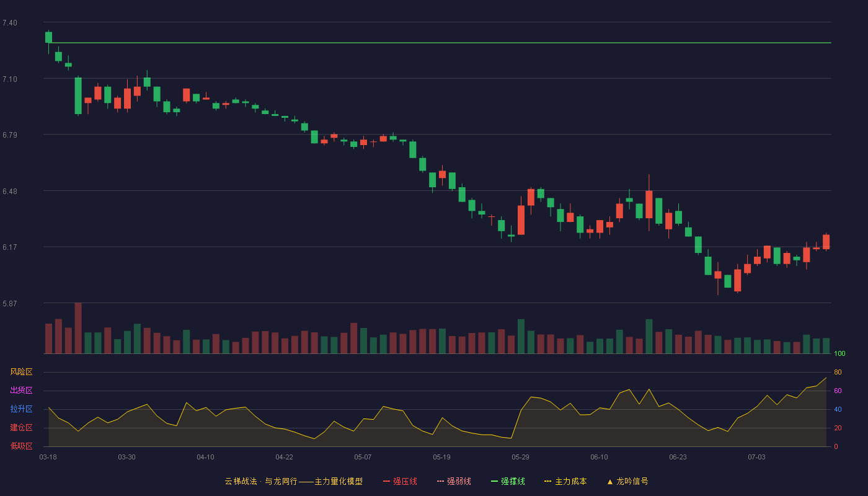The image size is (868, 496).
Task: Click the 5.87 price axis label
Action: click(10, 304)
